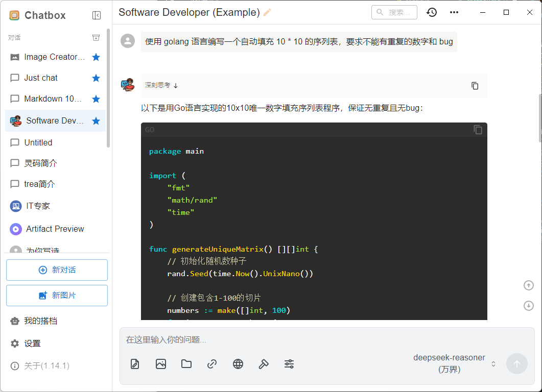Click the user avatar on the message
542x392 pixels.
point(128,41)
